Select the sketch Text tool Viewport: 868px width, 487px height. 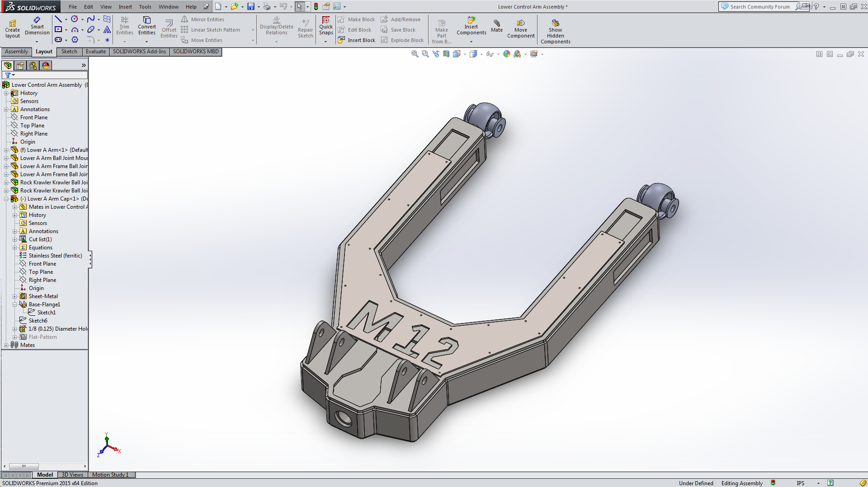(107, 29)
